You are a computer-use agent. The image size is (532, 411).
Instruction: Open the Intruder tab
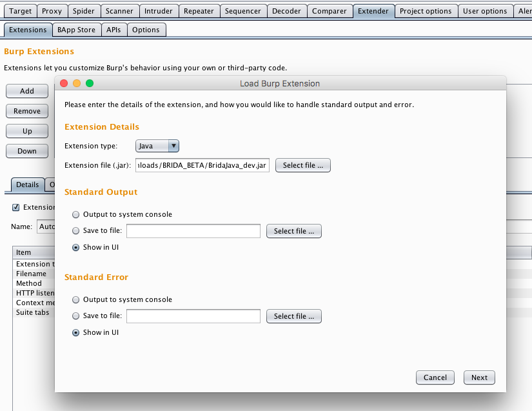(159, 10)
